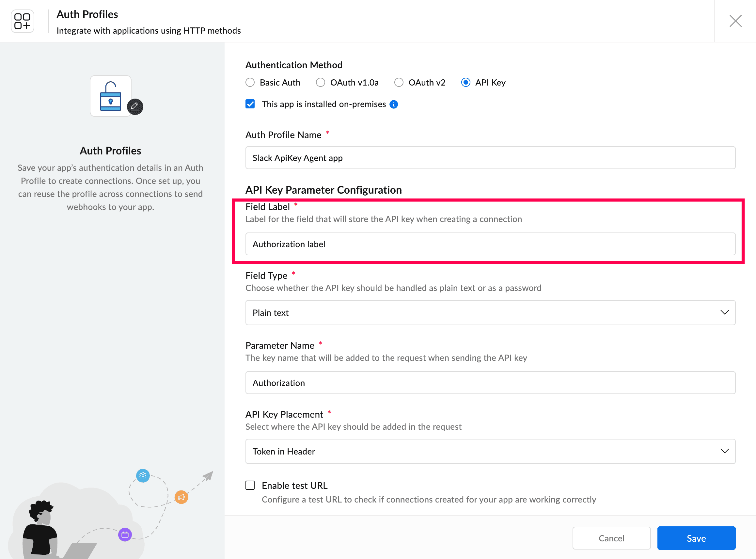The image size is (756, 559).
Task: Expand the API Key Placement dropdown
Action: click(x=490, y=451)
